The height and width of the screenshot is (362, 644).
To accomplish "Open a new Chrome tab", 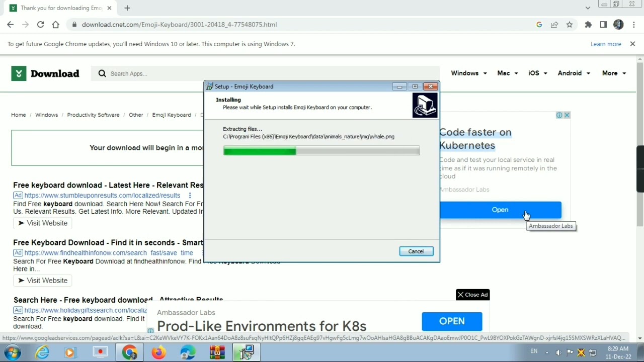I will coord(127,8).
